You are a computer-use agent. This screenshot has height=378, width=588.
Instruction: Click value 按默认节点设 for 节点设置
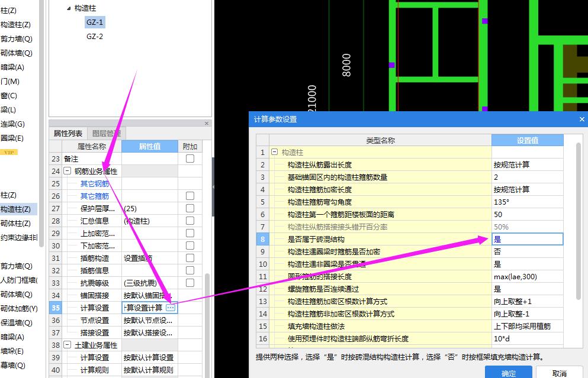coord(148,320)
